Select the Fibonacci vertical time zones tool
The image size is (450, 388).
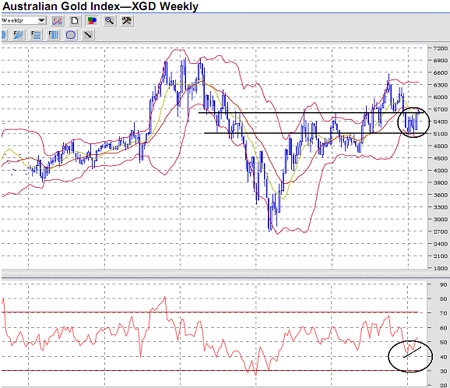tap(53, 35)
